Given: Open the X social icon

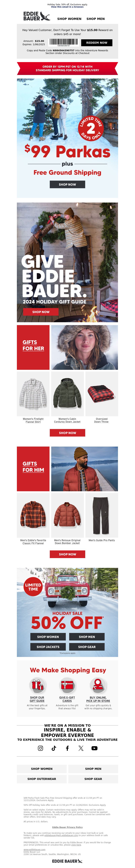Looking at the screenshot, I should point(81,748).
